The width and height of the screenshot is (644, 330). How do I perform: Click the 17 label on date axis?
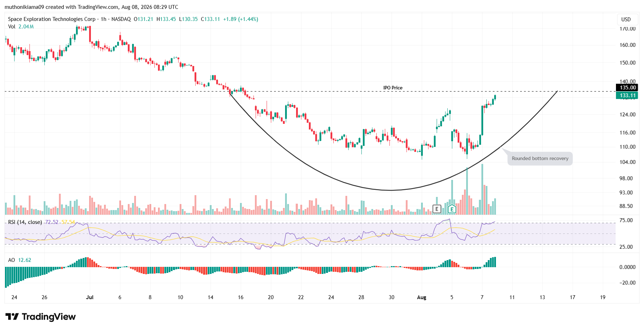[573, 297]
